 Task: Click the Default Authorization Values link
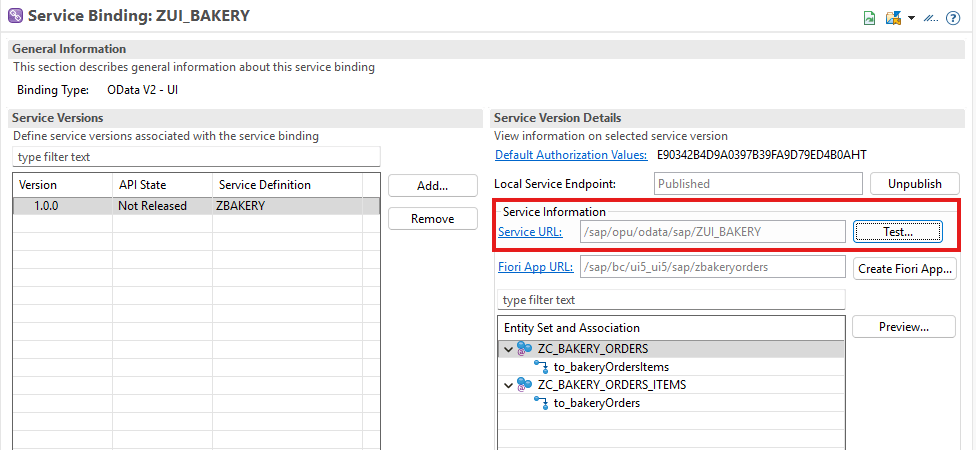click(x=571, y=155)
